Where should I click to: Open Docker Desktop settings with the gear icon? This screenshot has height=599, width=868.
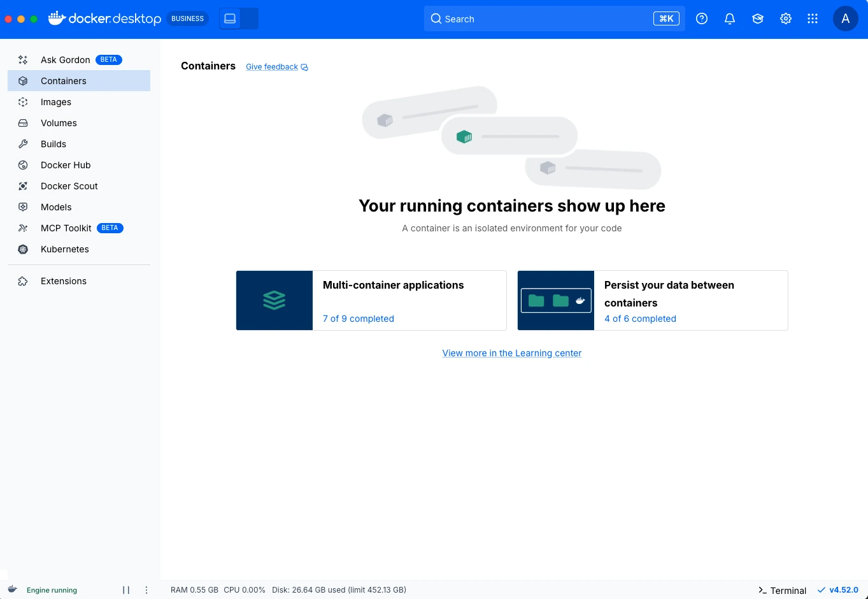785,18
